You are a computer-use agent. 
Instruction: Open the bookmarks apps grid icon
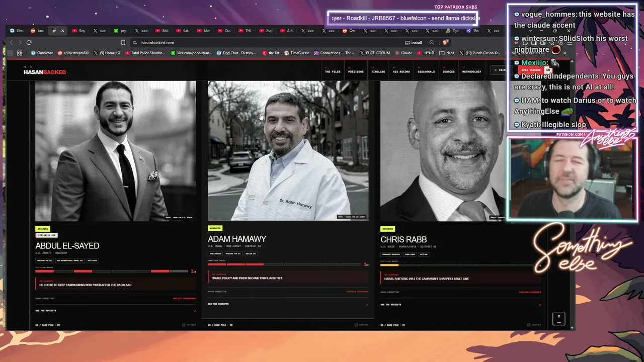pos(20,53)
